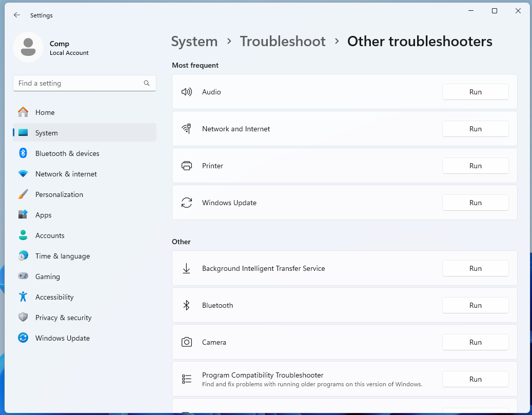Click the System monitor icon
532x415 pixels.
23,133
